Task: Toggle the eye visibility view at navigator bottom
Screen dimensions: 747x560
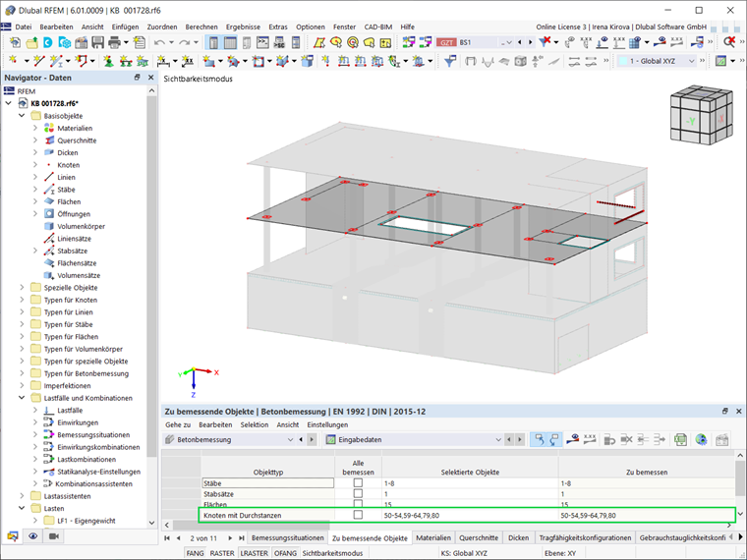Action: (x=32, y=536)
